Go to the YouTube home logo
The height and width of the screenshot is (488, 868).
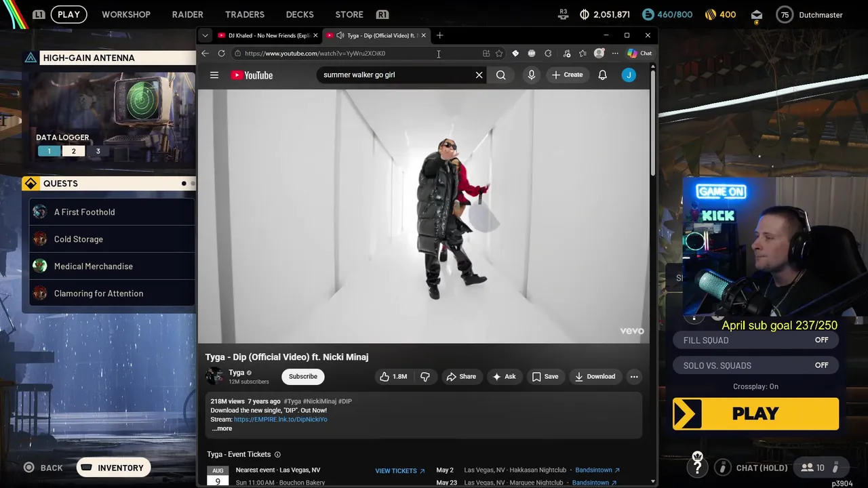[x=252, y=75]
